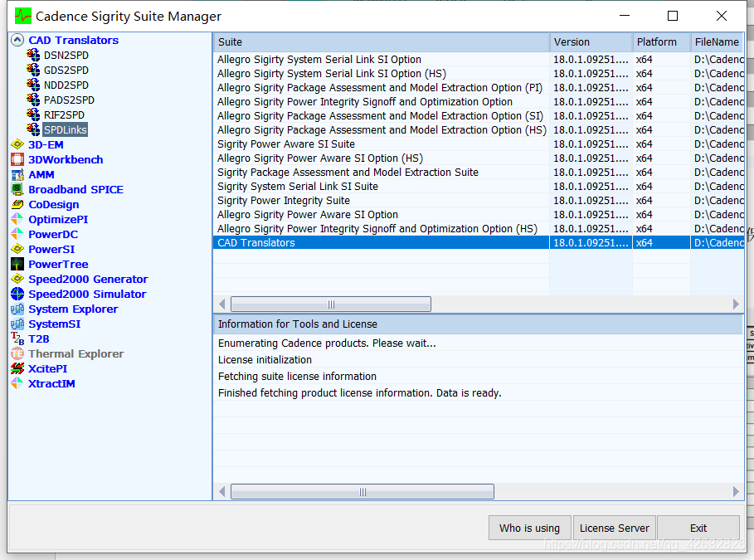Click the Thermal Explorer icon

tap(17, 353)
